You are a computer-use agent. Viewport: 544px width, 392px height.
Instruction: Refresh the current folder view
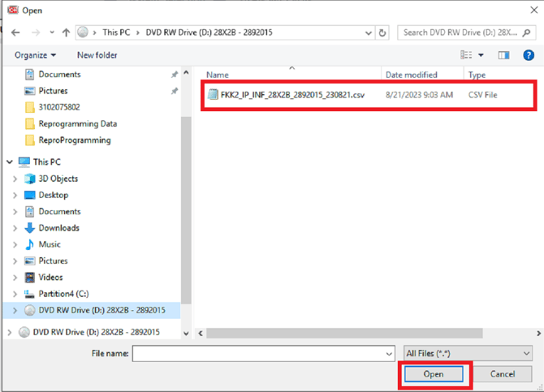(382, 32)
